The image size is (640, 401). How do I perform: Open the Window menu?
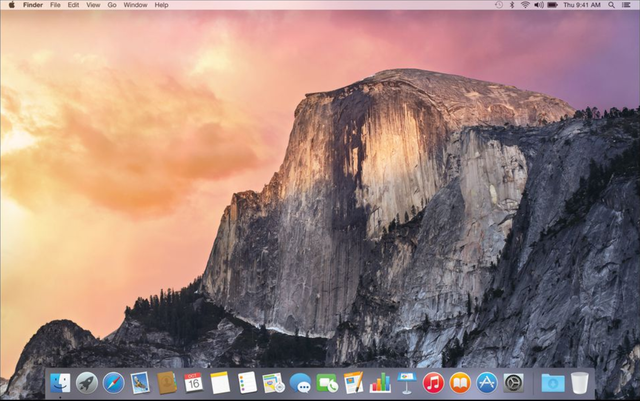[135, 5]
